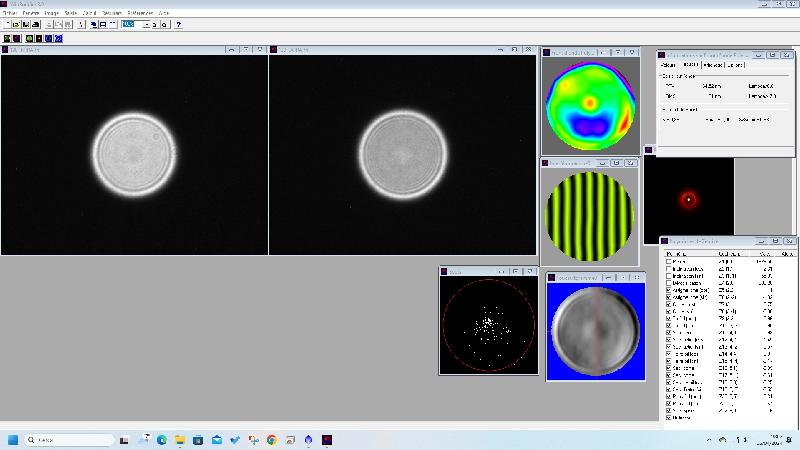Click the rightmost blue icon in second toolbar row
The height and width of the screenshot is (450, 800).
pos(58,38)
